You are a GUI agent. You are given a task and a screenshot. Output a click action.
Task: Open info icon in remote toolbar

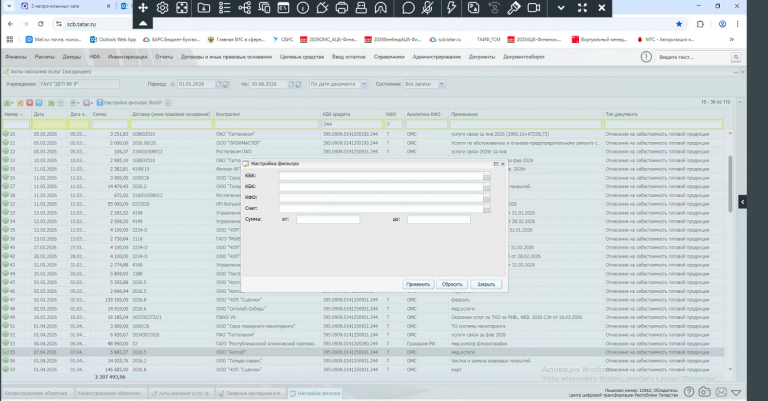pos(303,8)
